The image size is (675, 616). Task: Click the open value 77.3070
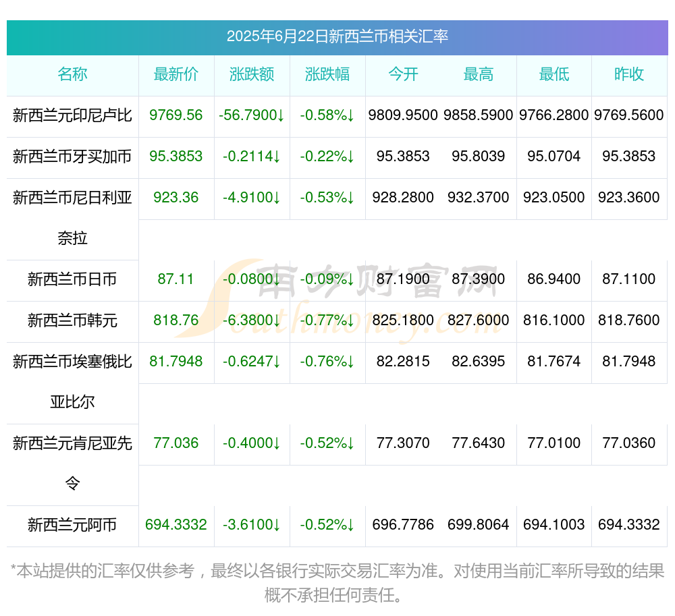coord(403,443)
